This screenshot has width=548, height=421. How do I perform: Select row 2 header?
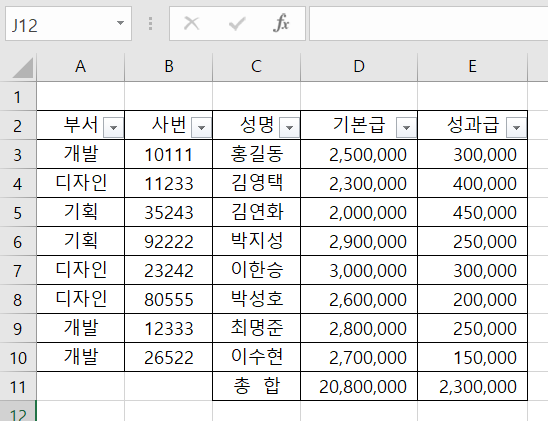coord(18,125)
